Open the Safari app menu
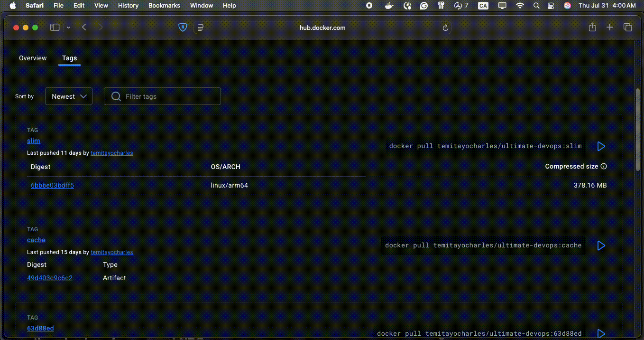The height and width of the screenshot is (340, 644). coord(34,6)
